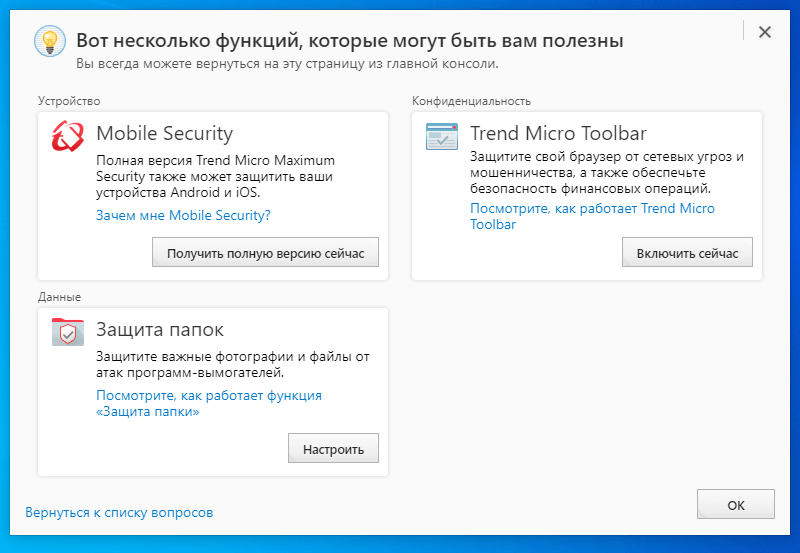800x553 pixels.
Task: Click the "Конфиденциальность" section label
Action: [x=471, y=101]
